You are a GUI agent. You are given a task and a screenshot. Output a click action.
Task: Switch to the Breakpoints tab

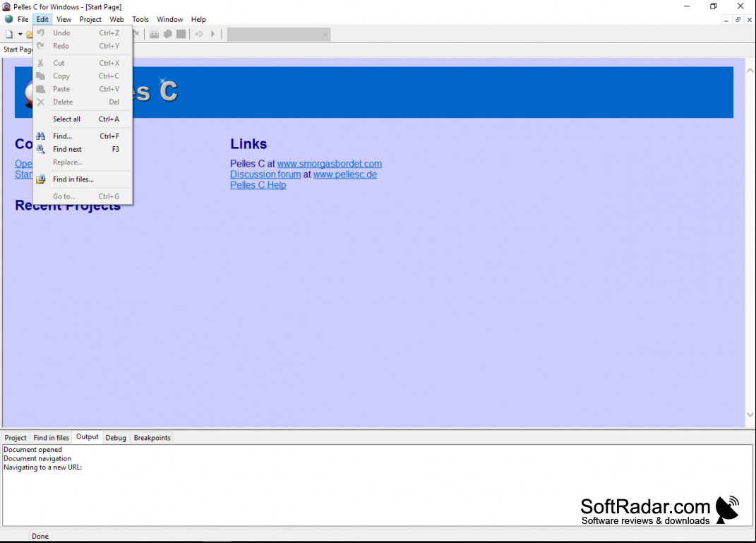(x=152, y=438)
